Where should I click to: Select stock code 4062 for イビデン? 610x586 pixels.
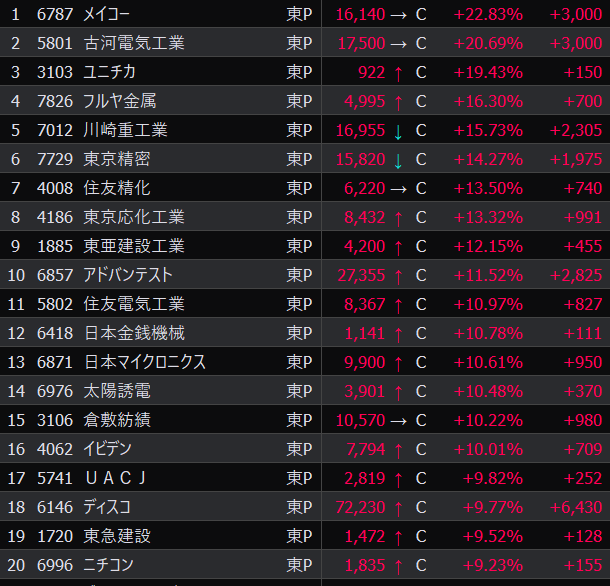(x=55, y=450)
